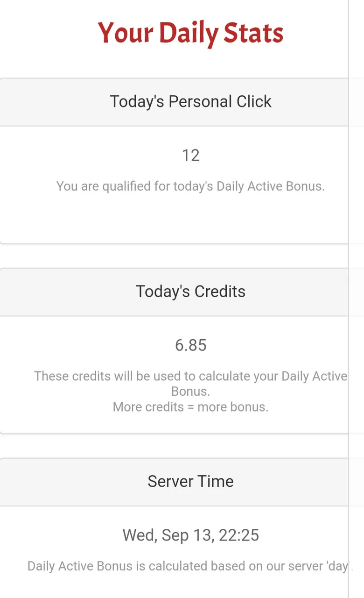364x598 pixels.
Task: Click the gap between the Credits and Server Time cards
Action: (174, 446)
